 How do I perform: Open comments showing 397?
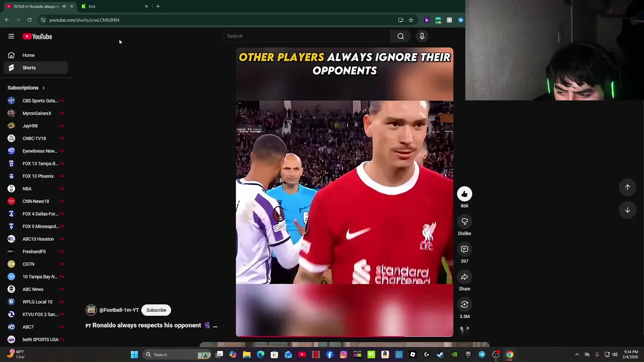[x=464, y=249]
